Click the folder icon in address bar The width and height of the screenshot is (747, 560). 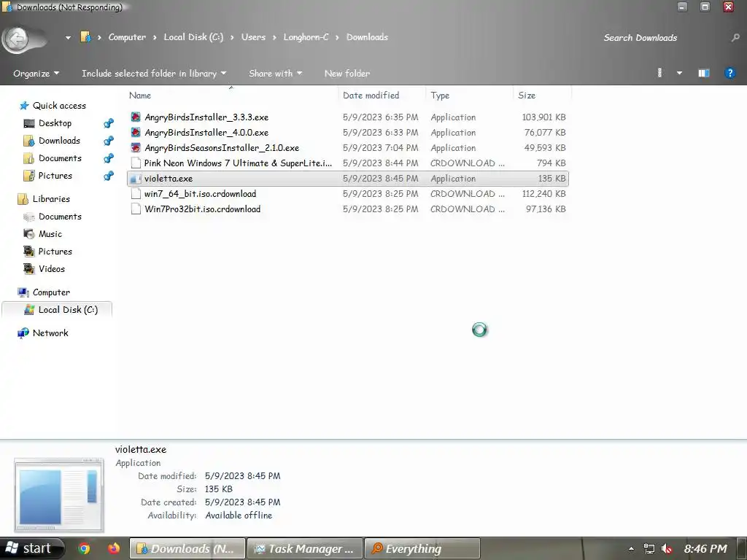86,37
